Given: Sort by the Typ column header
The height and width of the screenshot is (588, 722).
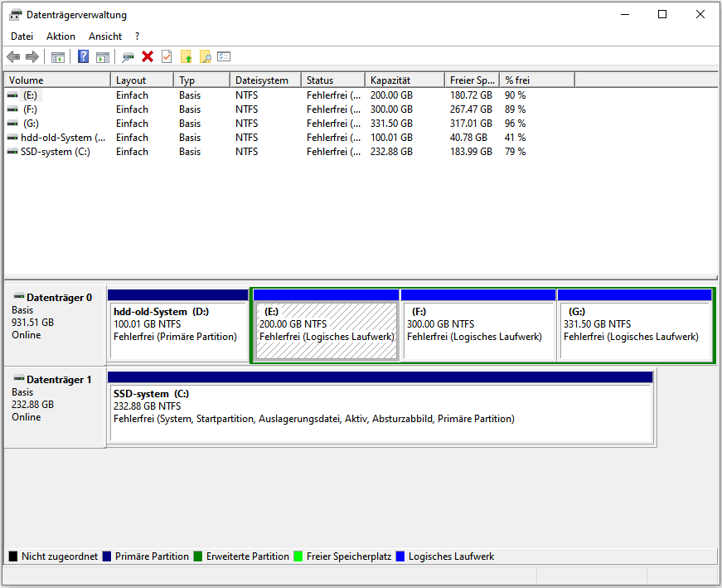Looking at the screenshot, I should pyautogui.click(x=202, y=80).
